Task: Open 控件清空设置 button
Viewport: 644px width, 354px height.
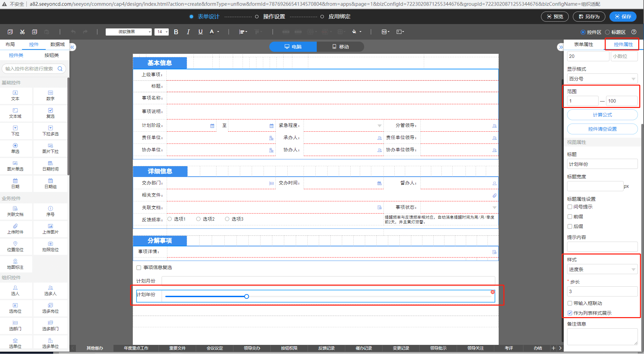Action: coord(602,129)
